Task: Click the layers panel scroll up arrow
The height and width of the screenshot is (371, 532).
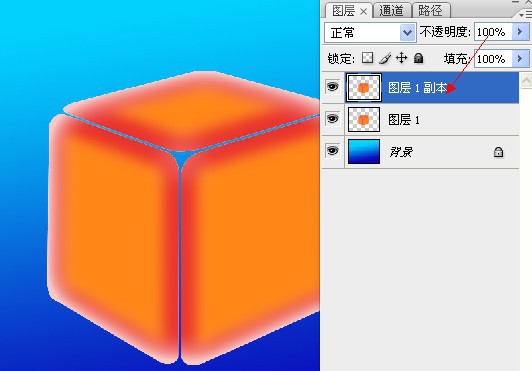Action: point(526,80)
